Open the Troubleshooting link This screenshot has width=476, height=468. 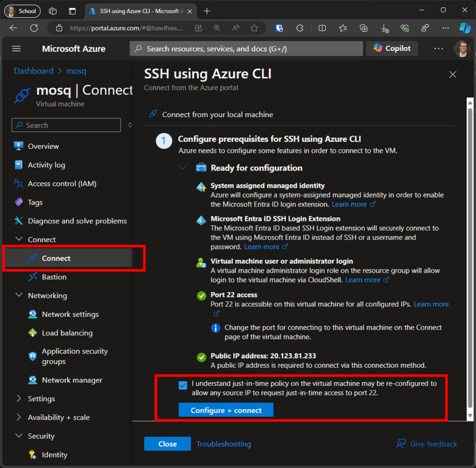(223, 444)
